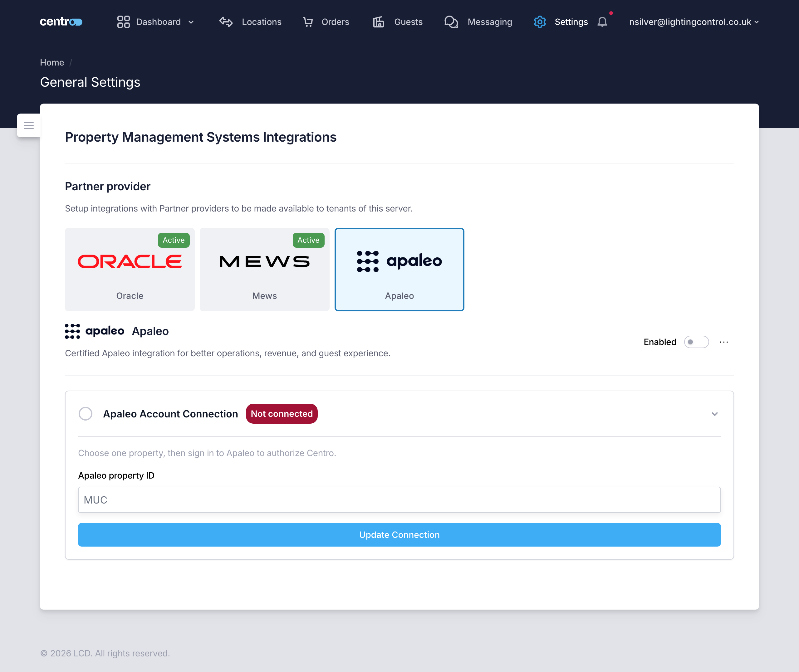Click the General Settings page title

[90, 82]
